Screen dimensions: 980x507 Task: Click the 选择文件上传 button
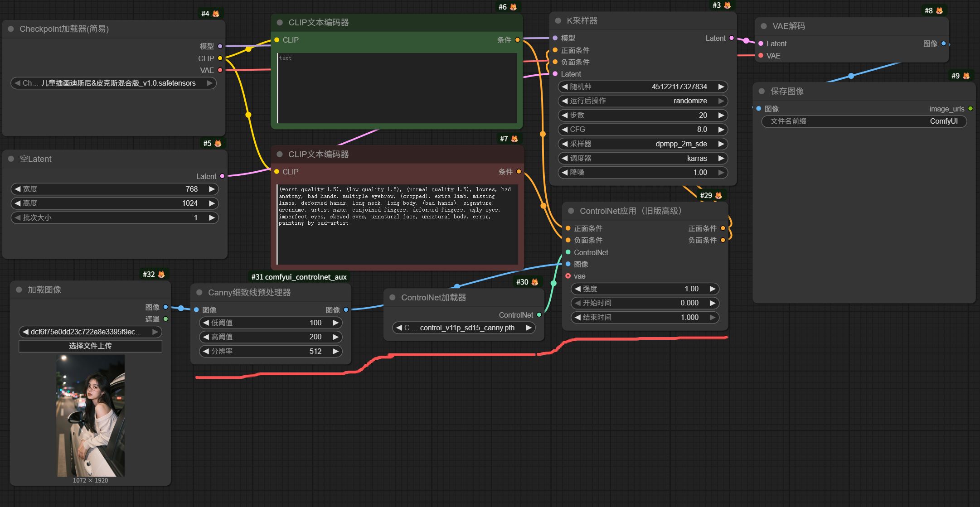90,346
